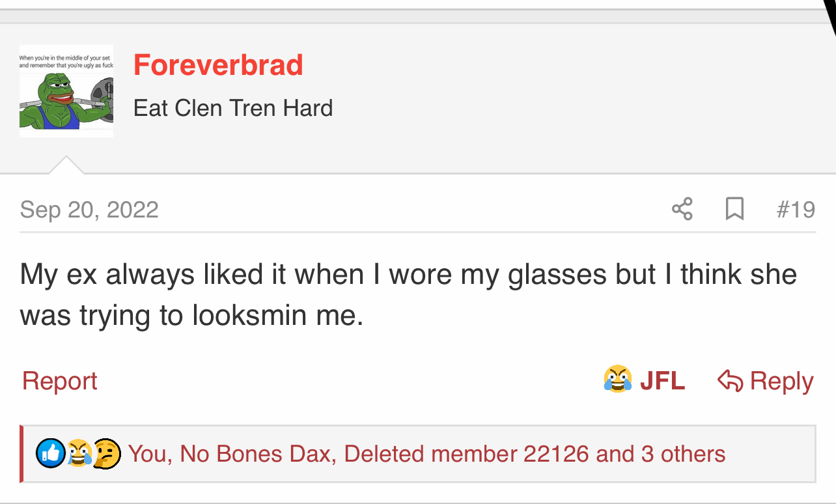Viewport: 836px width, 504px height.
Task: Click the blue thumbs-up reaction icon
Action: pos(50,453)
